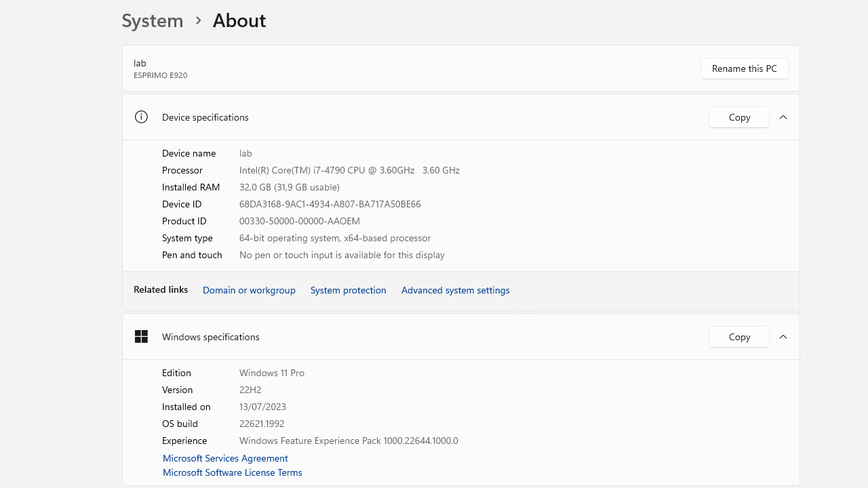Select System type value 64-bit operating system
868x488 pixels.
[335, 238]
